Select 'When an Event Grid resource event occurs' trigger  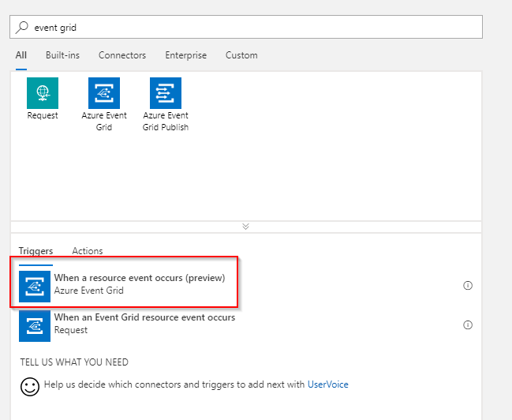(x=144, y=317)
